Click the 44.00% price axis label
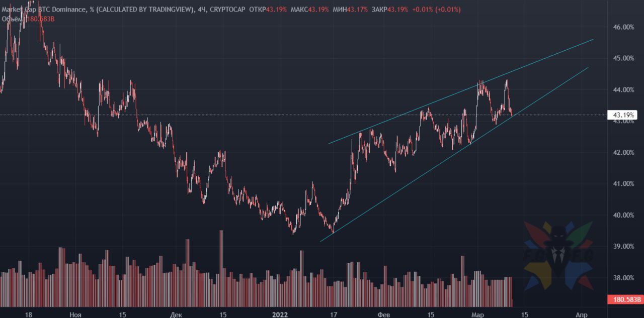The width and height of the screenshot is (644, 318). pyautogui.click(x=624, y=90)
